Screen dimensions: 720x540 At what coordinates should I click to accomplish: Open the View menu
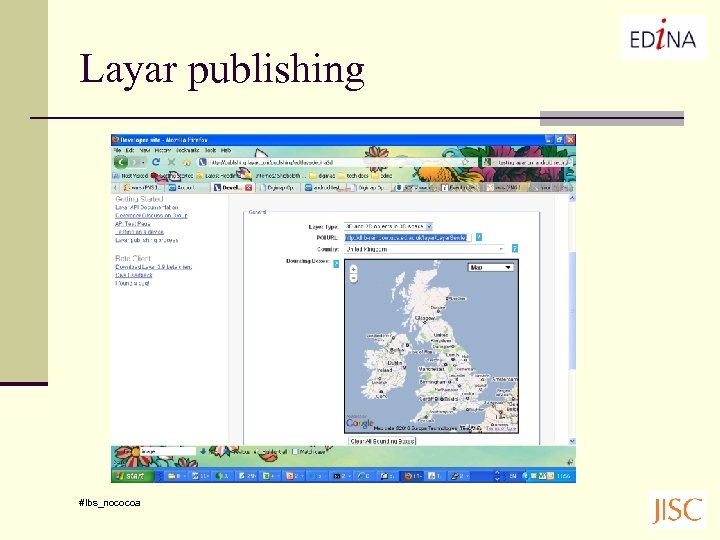[145, 150]
